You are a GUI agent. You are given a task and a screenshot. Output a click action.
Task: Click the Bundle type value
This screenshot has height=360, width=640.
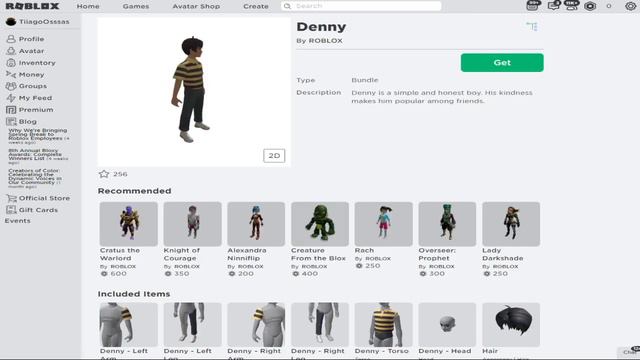point(365,80)
